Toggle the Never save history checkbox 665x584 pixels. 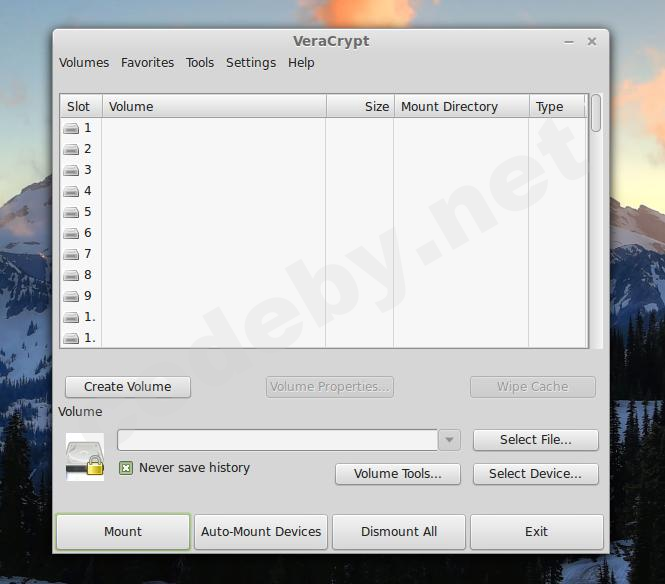(x=126, y=468)
